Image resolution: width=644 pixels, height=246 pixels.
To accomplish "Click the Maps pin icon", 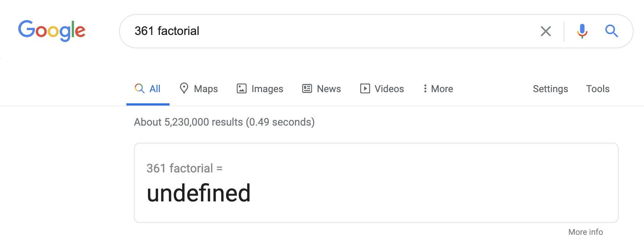I will coord(184,88).
